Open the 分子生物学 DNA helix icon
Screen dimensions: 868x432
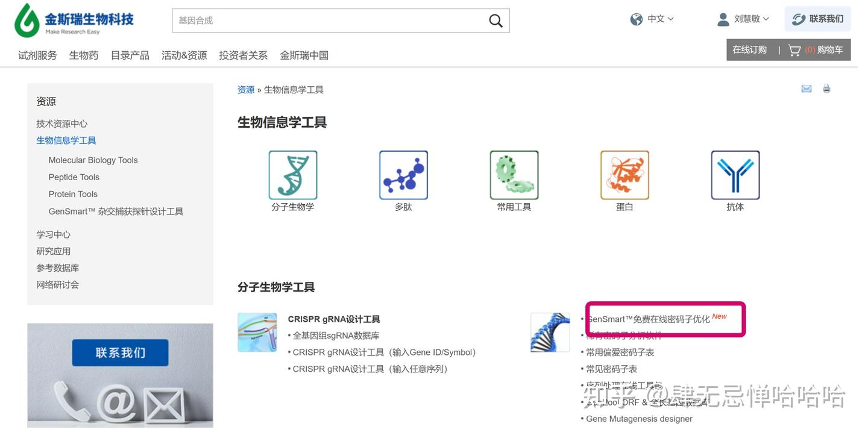(x=293, y=175)
